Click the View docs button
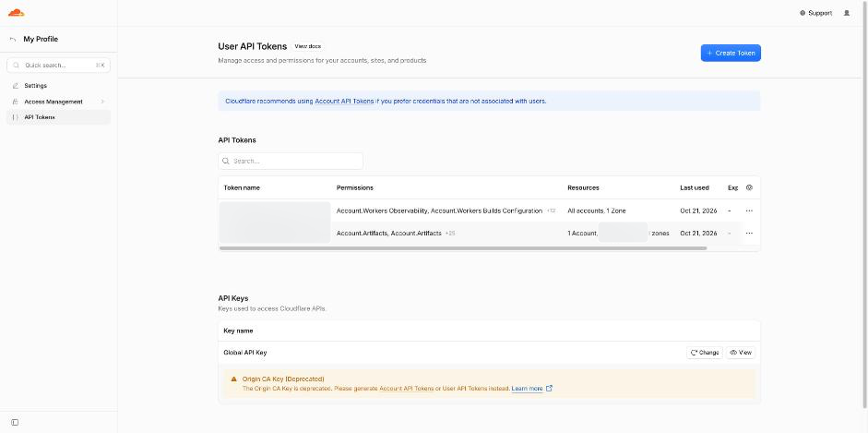 click(x=308, y=46)
